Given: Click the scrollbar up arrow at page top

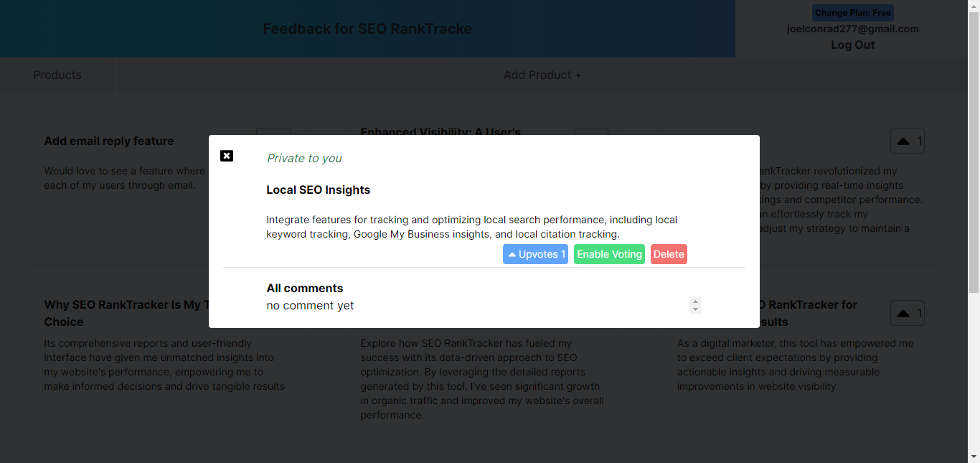Looking at the screenshot, I should click(974, 6).
